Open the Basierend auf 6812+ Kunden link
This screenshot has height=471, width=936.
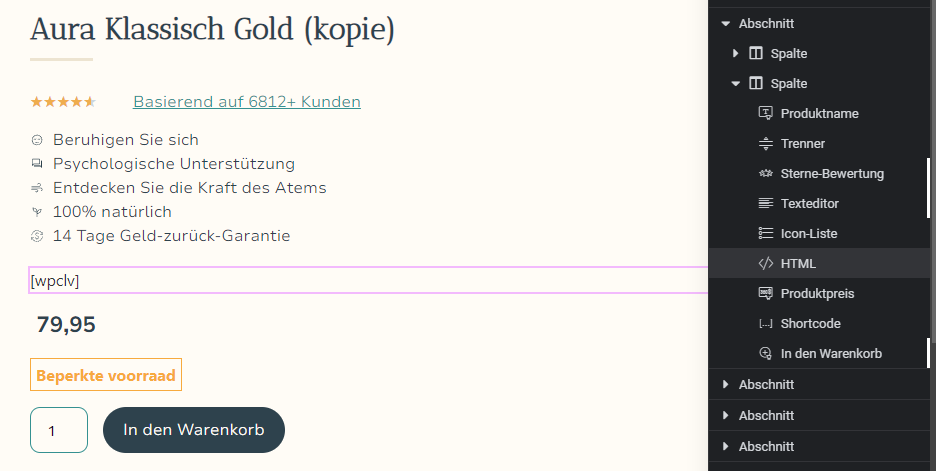pyautogui.click(x=247, y=102)
